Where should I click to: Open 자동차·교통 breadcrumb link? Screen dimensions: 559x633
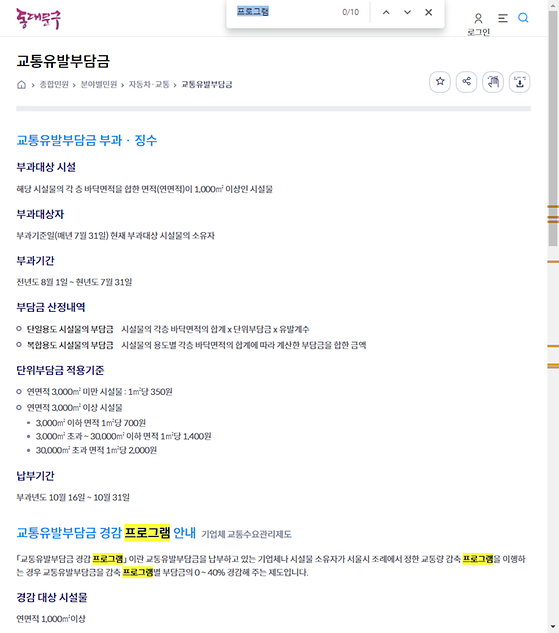[149, 84]
